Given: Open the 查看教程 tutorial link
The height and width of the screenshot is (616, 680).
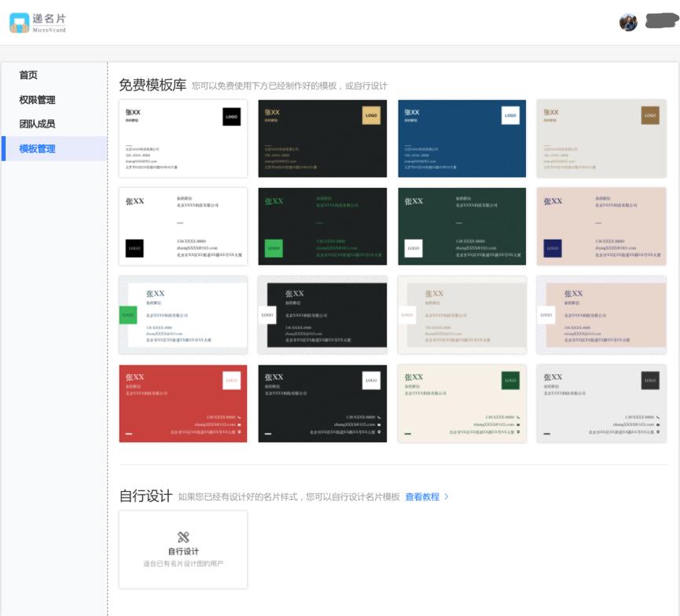Looking at the screenshot, I should (x=422, y=497).
